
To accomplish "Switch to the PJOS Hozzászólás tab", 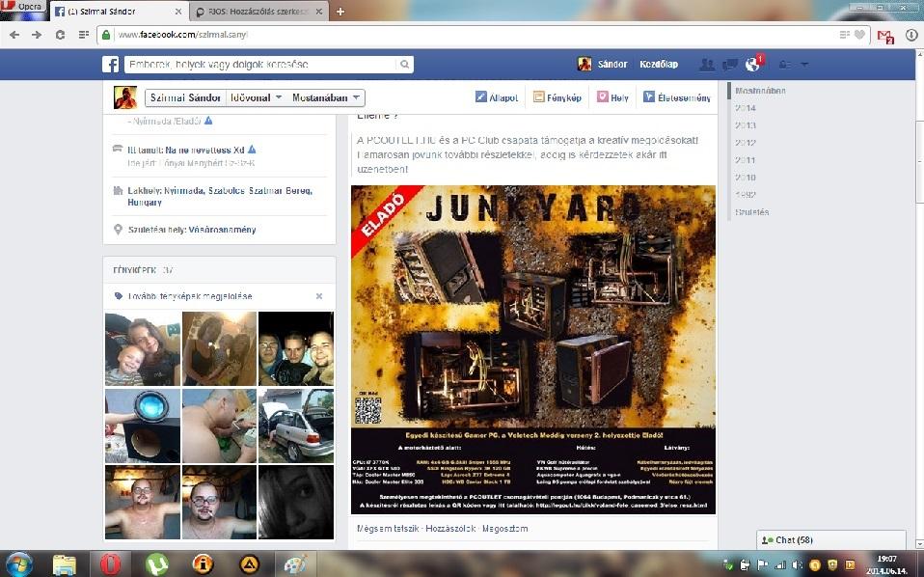I will pos(258,12).
